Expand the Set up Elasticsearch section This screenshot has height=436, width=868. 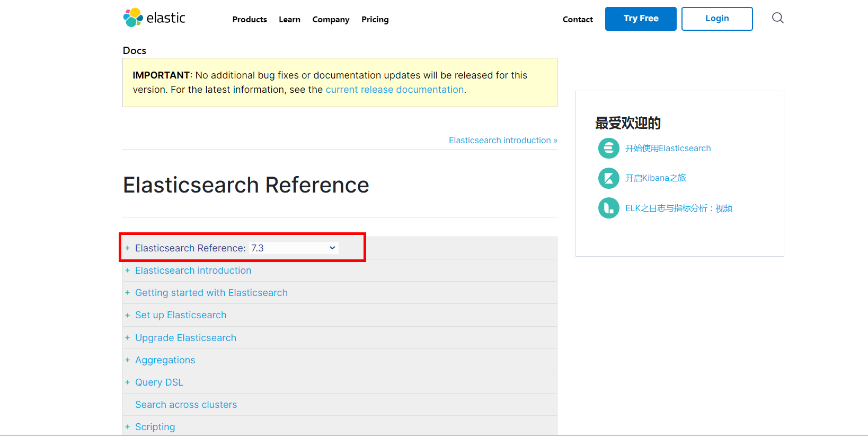pos(127,315)
